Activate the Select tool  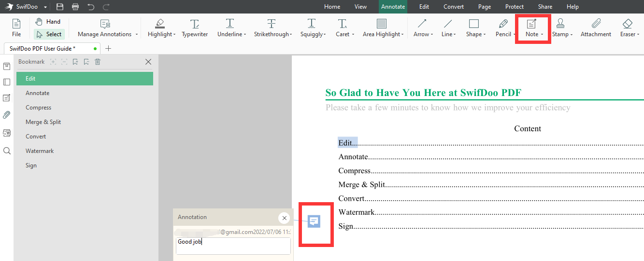point(49,34)
